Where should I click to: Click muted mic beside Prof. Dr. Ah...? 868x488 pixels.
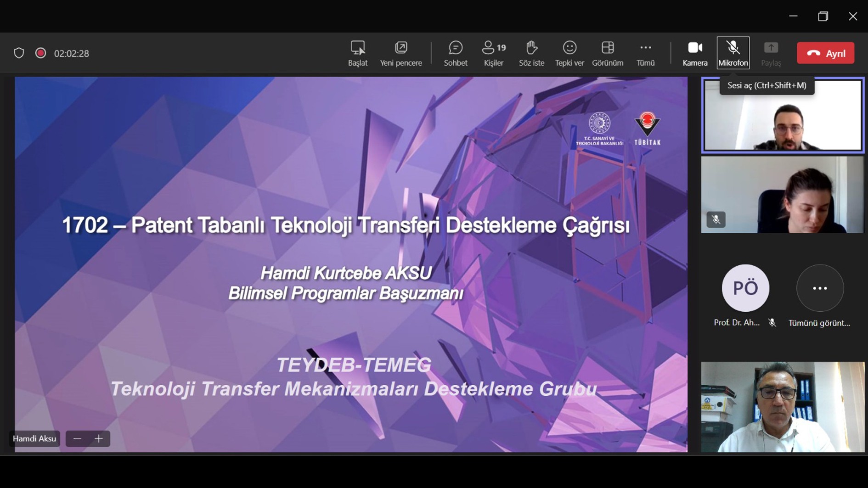772,323
